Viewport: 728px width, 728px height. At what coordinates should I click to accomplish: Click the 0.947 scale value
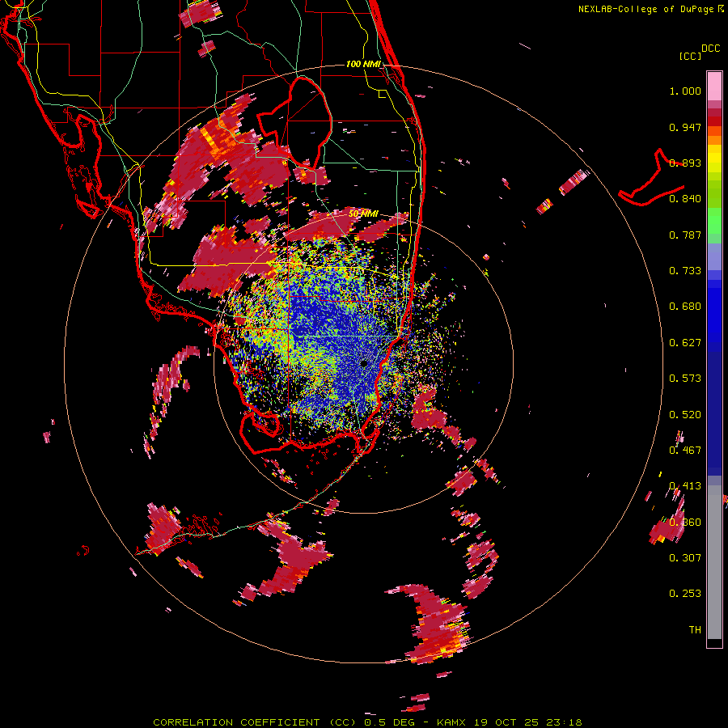pyautogui.click(x=685, y=127)
